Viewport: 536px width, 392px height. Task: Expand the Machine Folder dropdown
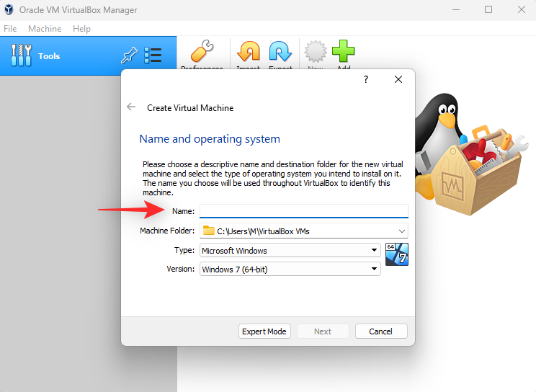point(402,231)
